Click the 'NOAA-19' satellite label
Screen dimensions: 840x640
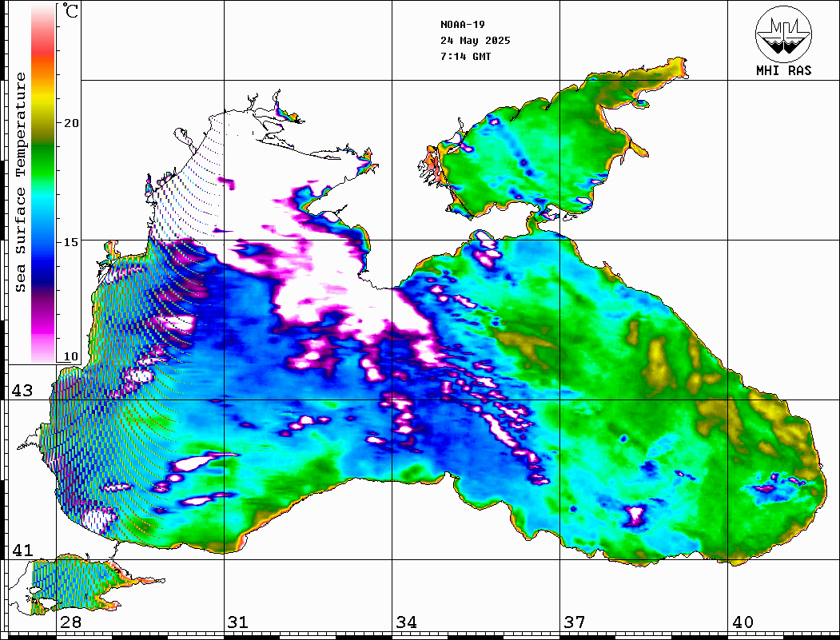point(462,24)
